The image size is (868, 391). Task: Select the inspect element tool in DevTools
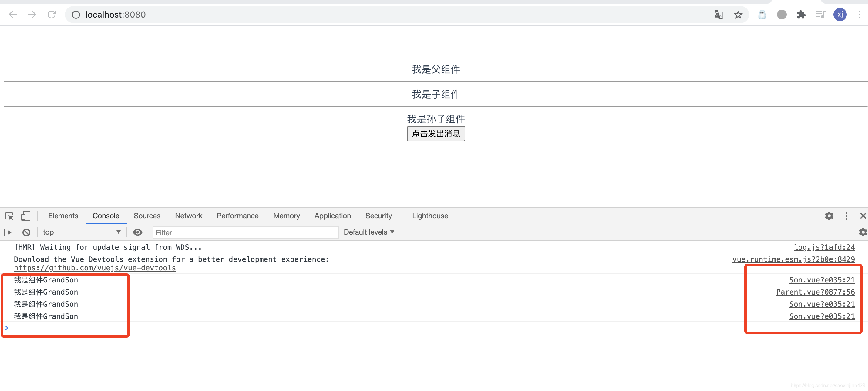pos(9,216)
